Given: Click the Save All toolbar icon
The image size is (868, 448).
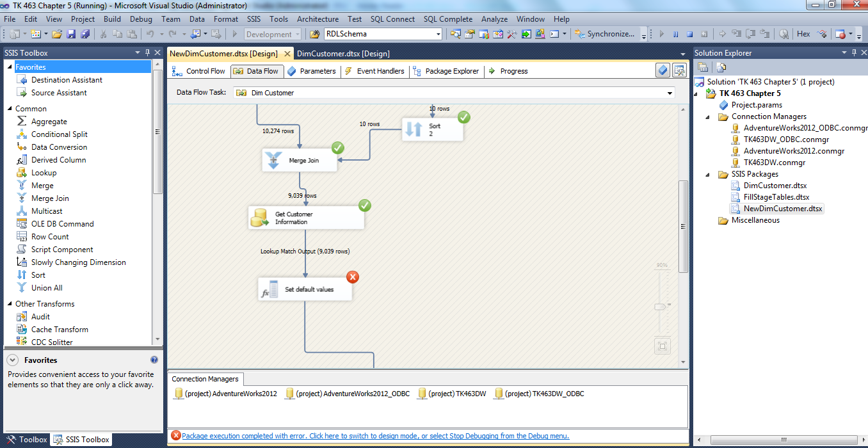Looking at the screenshot, I should click(84, 34).
